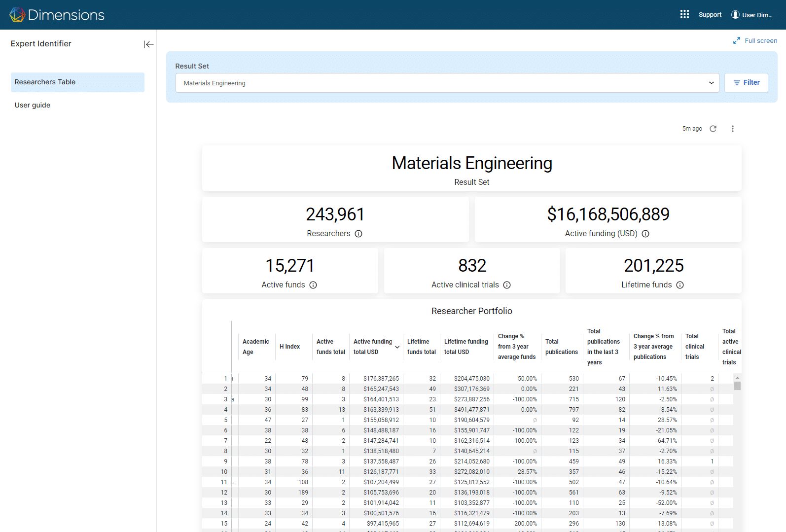The image size is (786, 532).
Task: Open the apps grid menu icon
Action: coord(684,14)
